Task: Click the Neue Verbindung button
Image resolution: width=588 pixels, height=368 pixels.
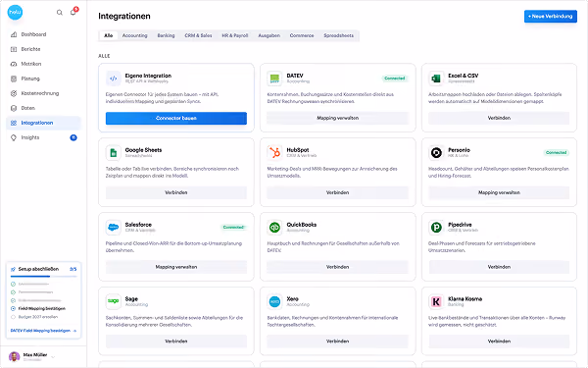Action: 551,16
